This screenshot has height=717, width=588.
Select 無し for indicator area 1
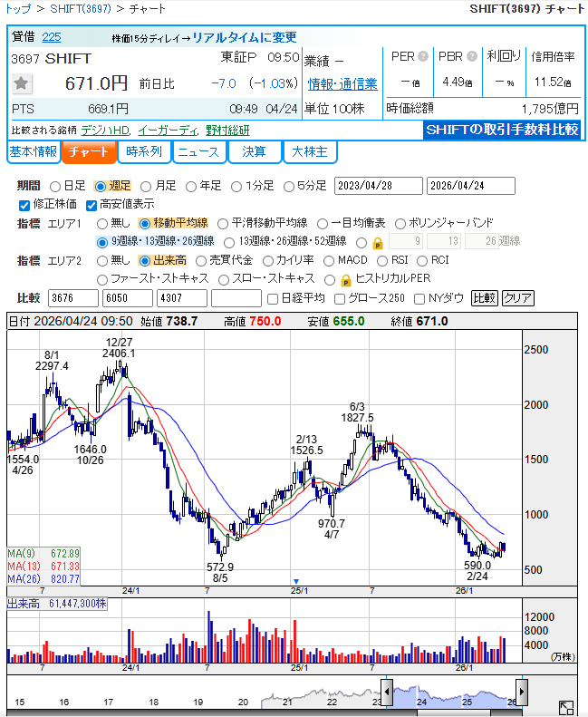102,224
